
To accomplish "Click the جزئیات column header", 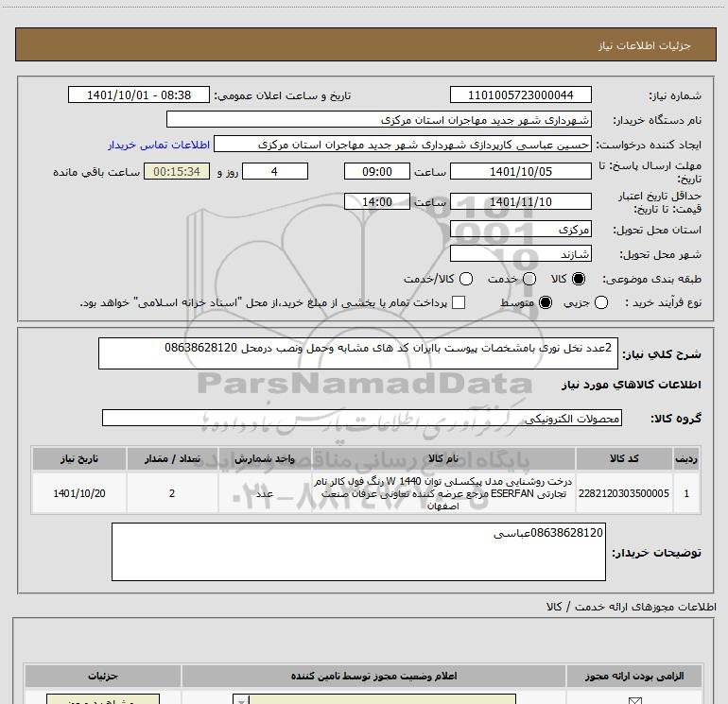I will click(x=103, y=676).
